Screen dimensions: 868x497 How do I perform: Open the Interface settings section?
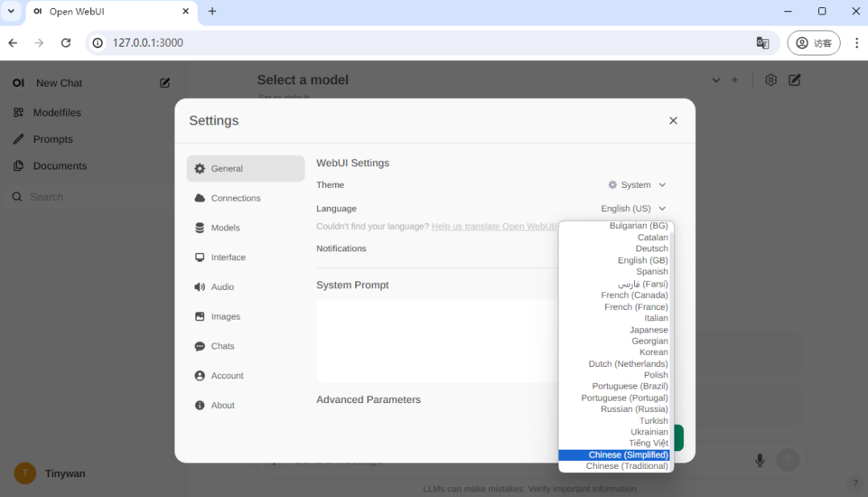point(228,258)
